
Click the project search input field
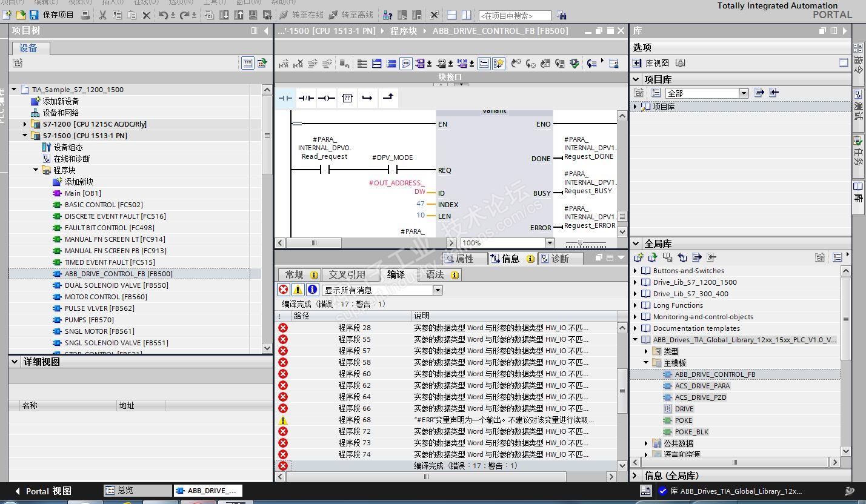click(x=514, y=15)
